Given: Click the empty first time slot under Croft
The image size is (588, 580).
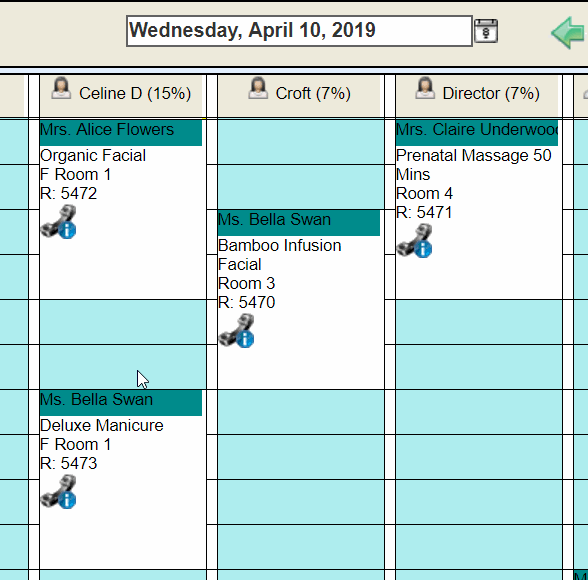Looking at the screenshot, I should tap(301, 142).
